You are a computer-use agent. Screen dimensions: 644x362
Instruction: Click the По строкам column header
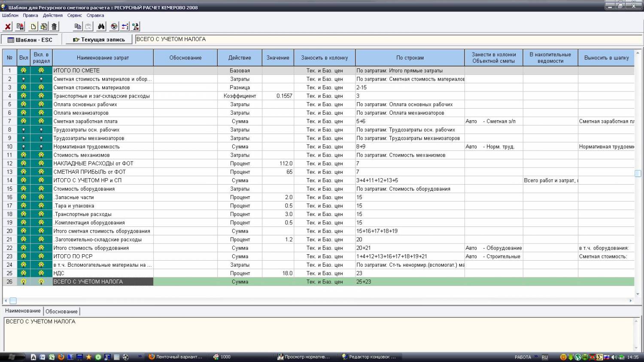pos(410,58)
